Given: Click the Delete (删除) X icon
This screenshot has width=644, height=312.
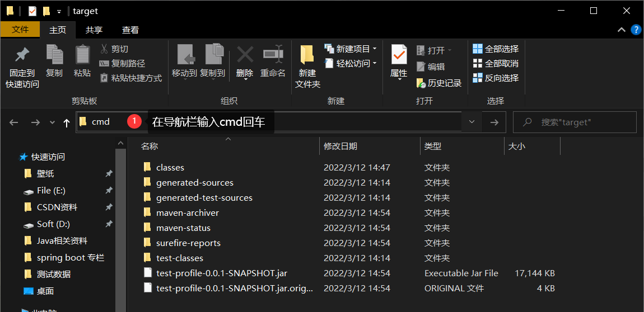Looking at the screenshot, I should pyautogui.click(x=245, y=55).
